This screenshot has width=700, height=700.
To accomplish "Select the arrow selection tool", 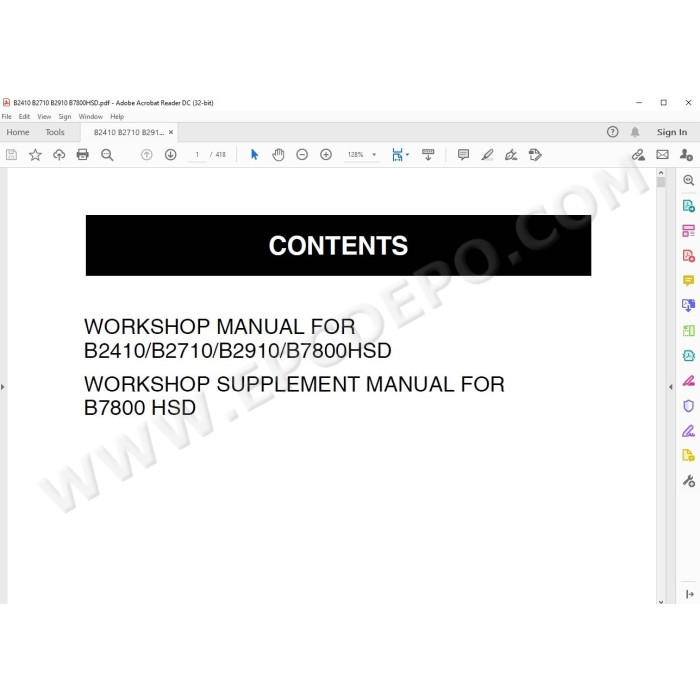I will tap(254, 155).
